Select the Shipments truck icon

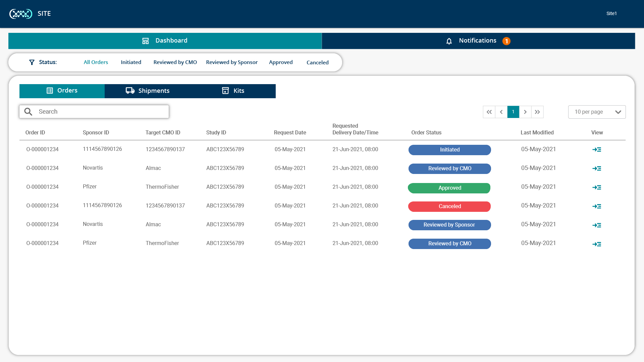tap(130, 90)
